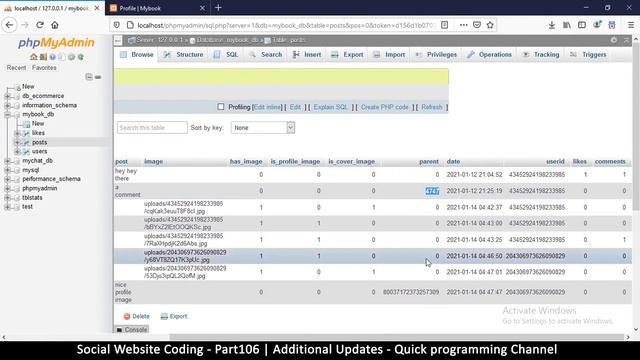Switch to the Structure tab
Screen dimensions: 640x360
tap(183, 55)
